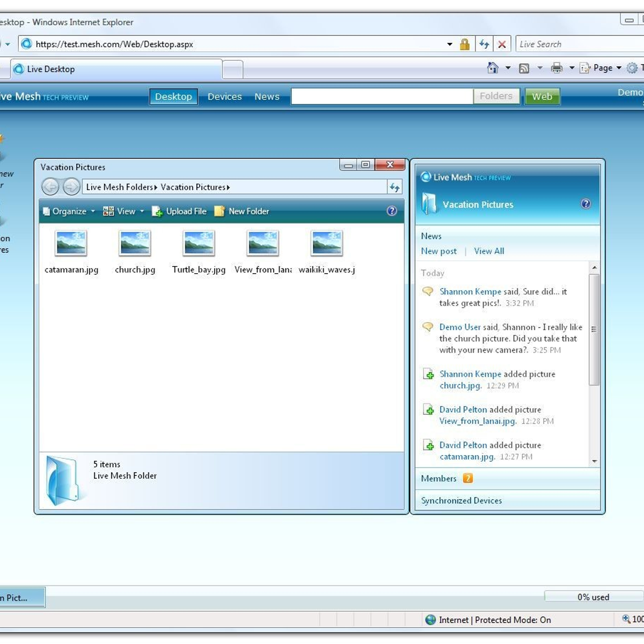Click the news feed scrollbar thumb
The height and width of the screenshot is (644, 644).
click(x=594, y=330)
